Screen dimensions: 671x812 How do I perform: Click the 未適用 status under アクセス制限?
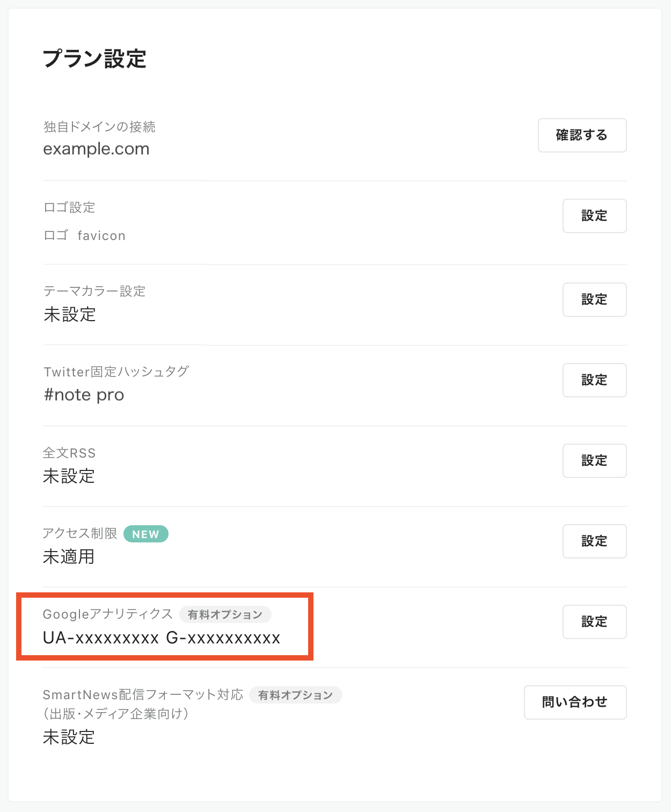(69, 556)
